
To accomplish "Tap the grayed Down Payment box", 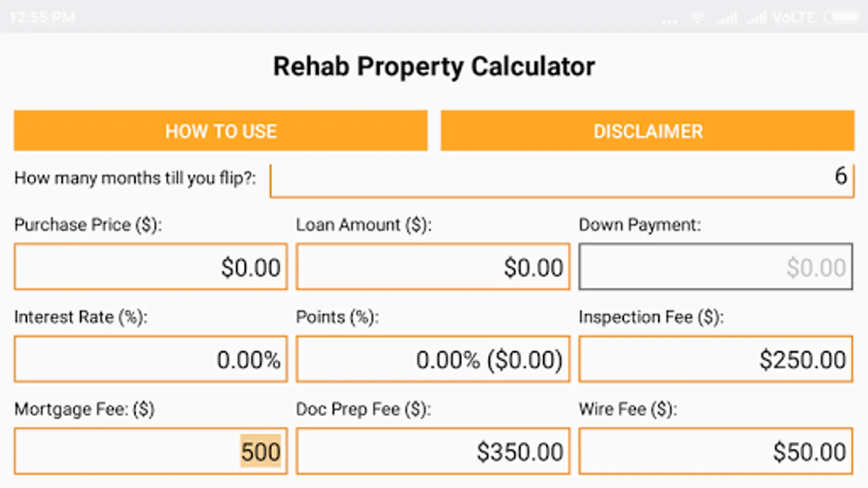I will click(715, 266).
